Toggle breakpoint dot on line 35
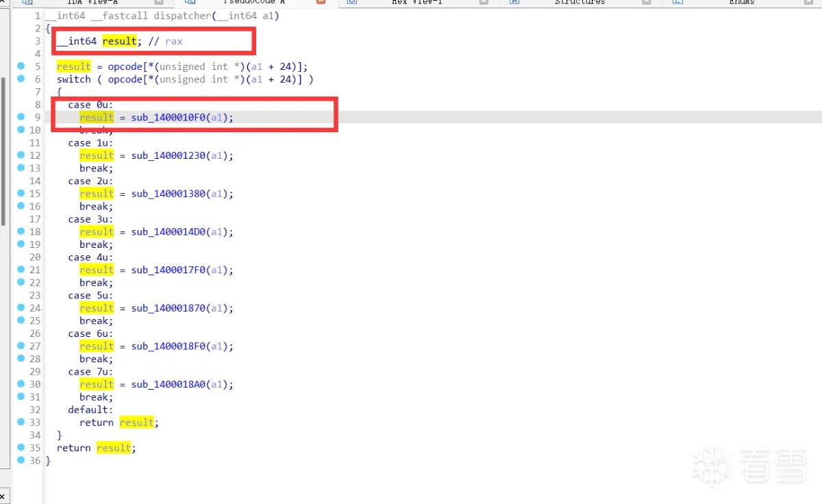 click(21, 448)
